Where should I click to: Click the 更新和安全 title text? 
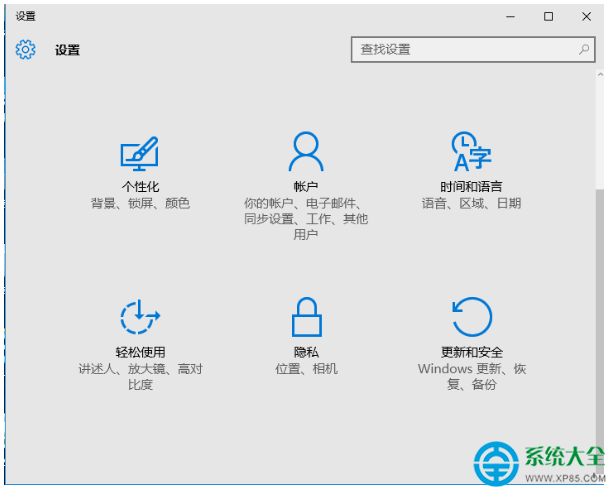472,352
